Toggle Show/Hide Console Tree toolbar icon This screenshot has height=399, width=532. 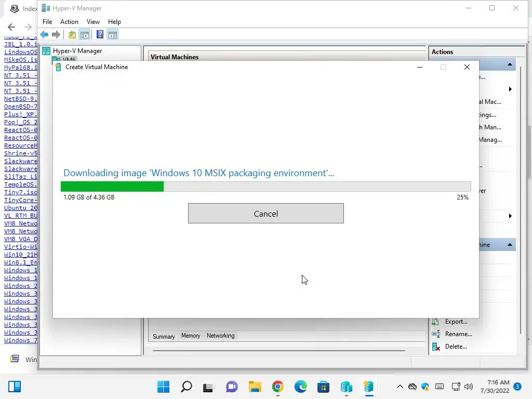coord(85,34)
